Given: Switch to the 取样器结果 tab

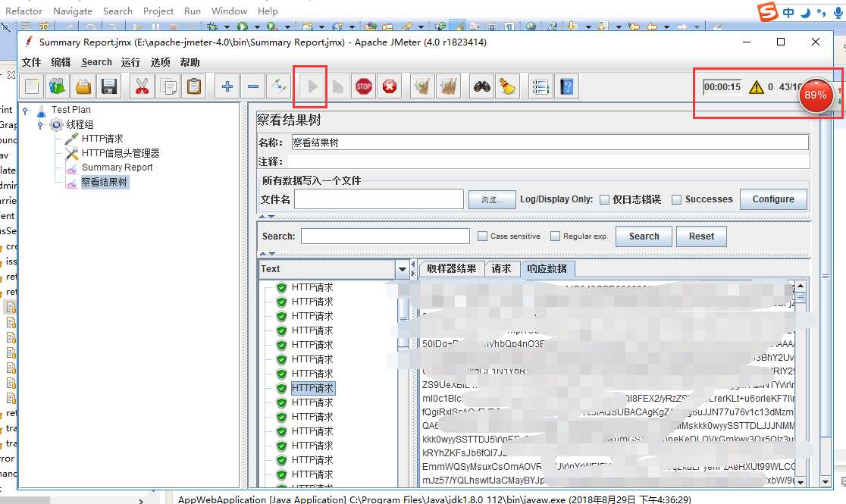Looking at the screenshot, I should 452,269.
